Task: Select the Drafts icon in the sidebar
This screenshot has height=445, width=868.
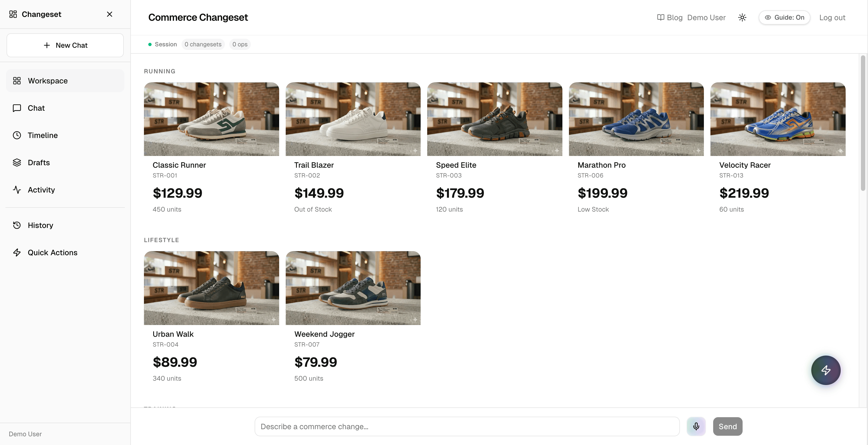Action: [17, 163]
